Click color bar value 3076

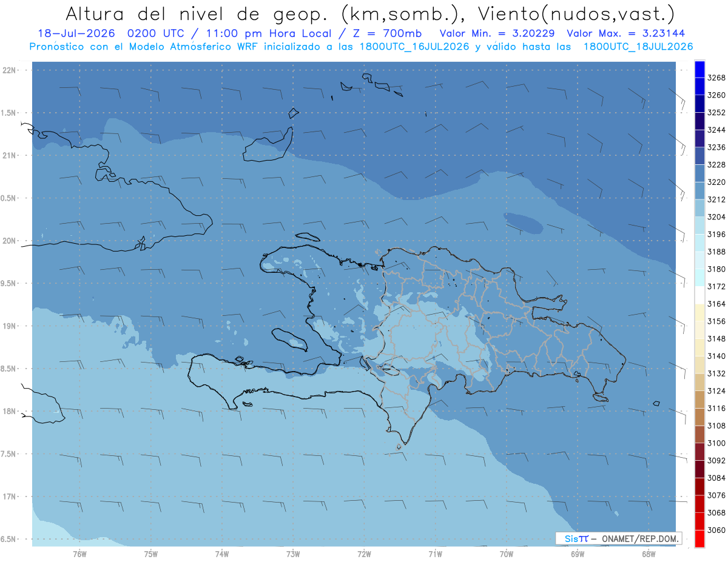(716, 495)
